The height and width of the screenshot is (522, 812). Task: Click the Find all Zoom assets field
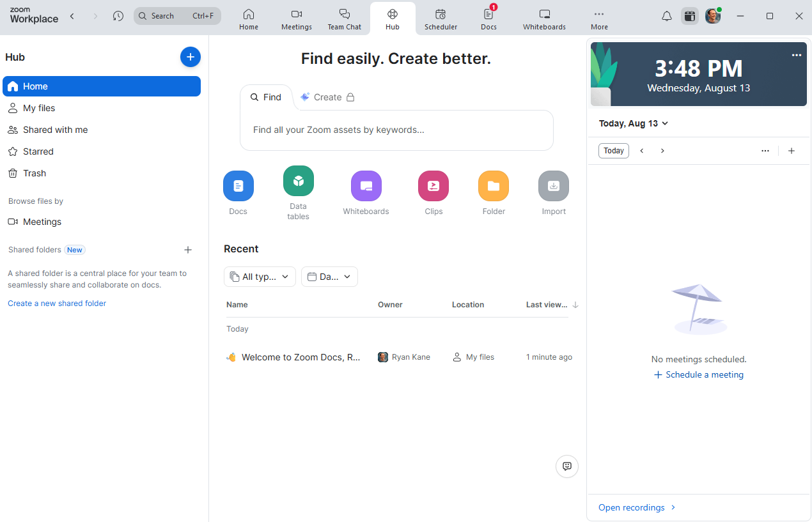396,130
